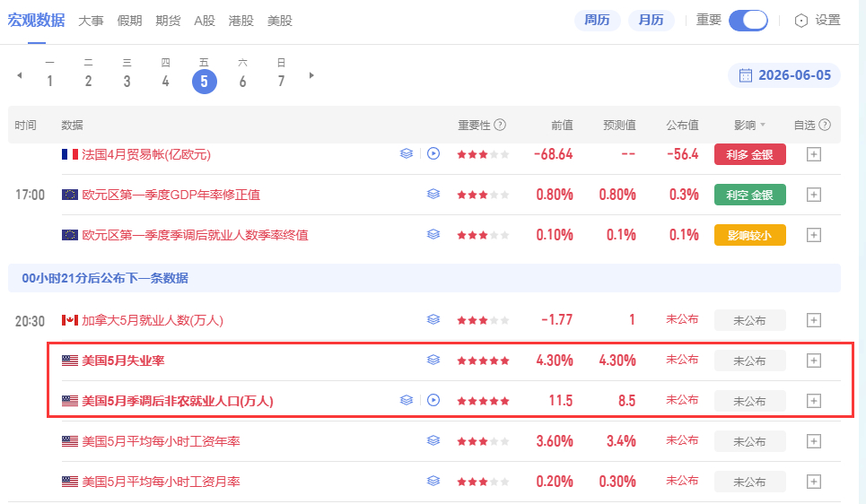Image resolution: width=866 pixels, height=504 pixels.
Task: Switch to the 港股 tab
Action: [x=241, y=21]
